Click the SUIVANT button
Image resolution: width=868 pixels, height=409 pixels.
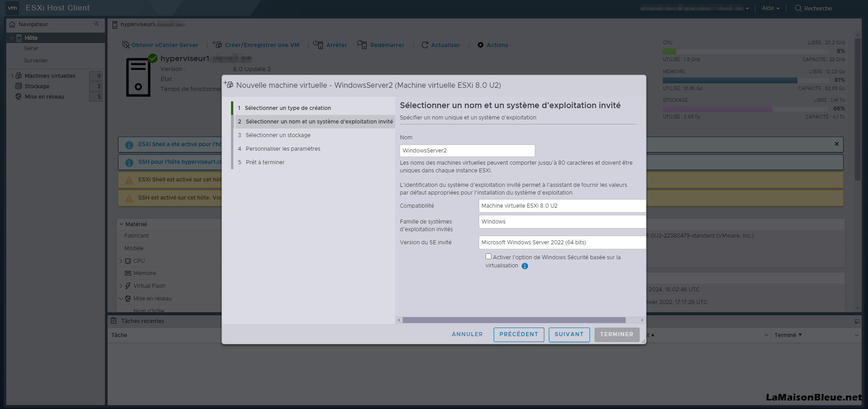[569, 334]
